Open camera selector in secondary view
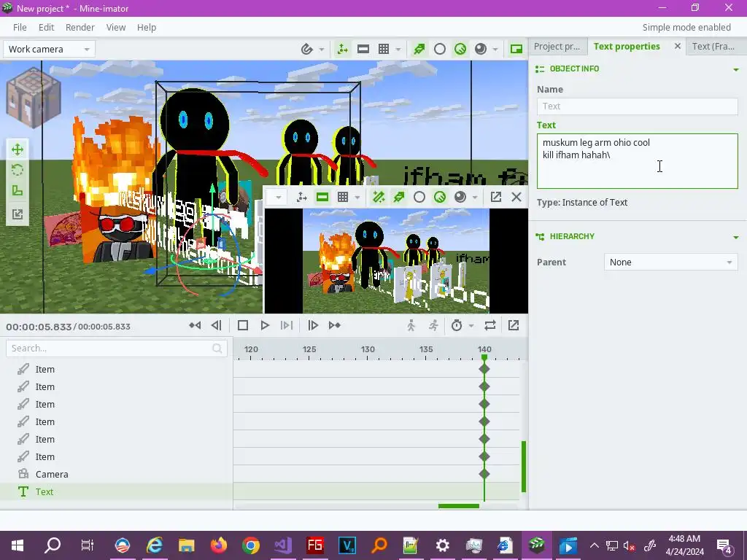 (278, 197)
